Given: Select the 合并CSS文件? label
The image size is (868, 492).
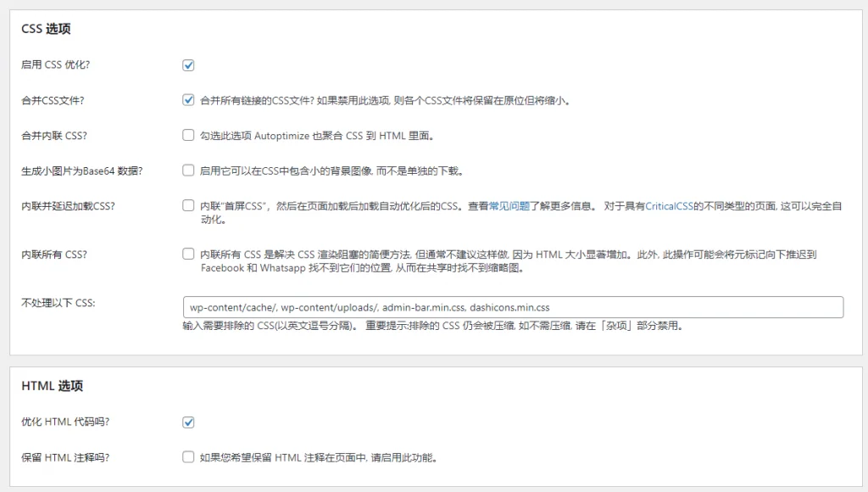Looking at the screenshot, I should pyautogui.click(x=53, y=100).
